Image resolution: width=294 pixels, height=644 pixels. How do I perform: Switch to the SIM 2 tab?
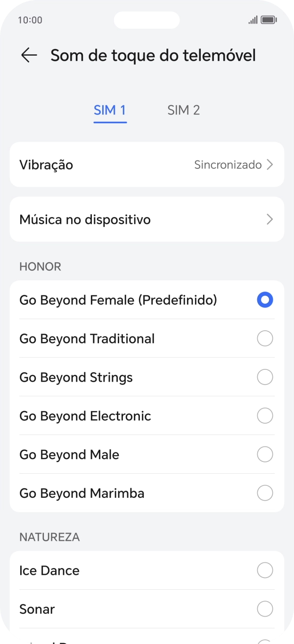tap(184, 110)
